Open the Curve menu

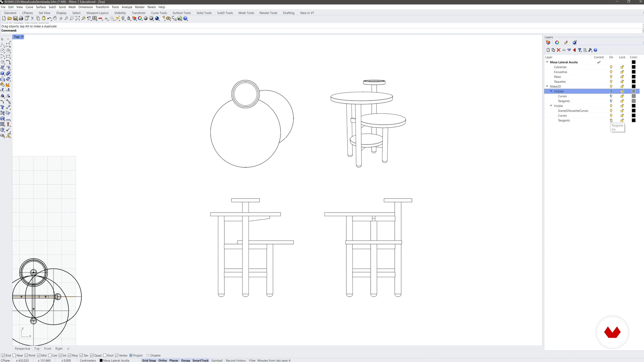29,7
